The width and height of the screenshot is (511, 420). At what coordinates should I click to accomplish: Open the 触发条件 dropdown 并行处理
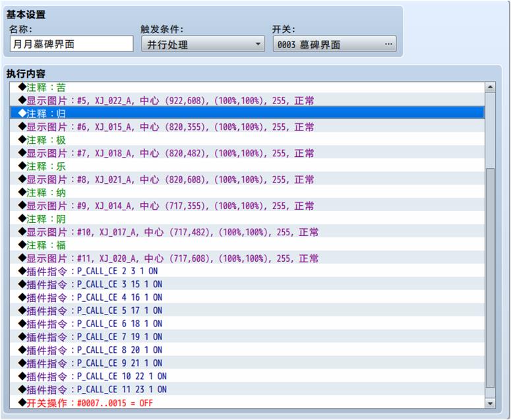click(203, 44)
